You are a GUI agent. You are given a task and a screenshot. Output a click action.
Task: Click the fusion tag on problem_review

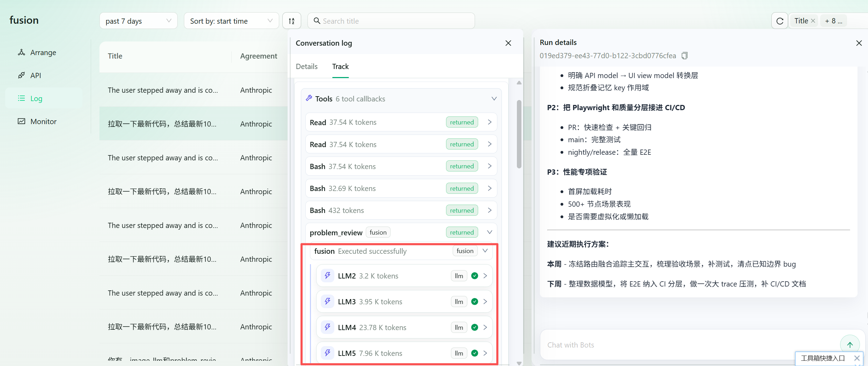coord(378,232)
